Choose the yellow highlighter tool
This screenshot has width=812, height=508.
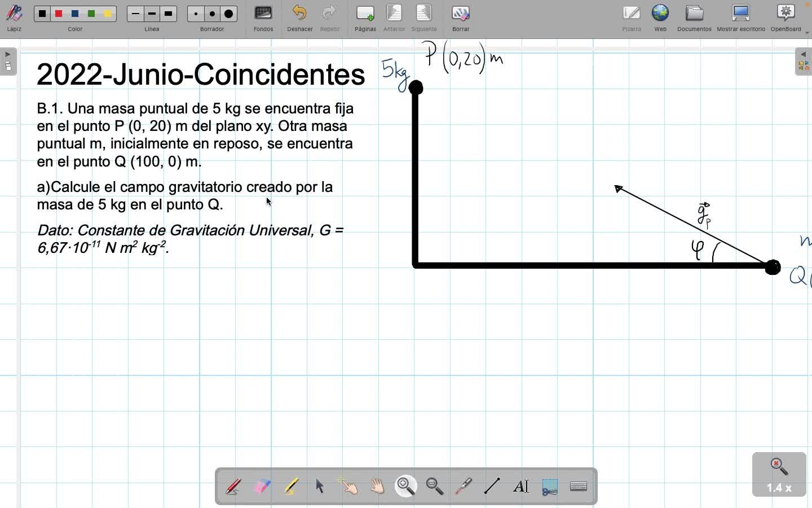[291, 486]
